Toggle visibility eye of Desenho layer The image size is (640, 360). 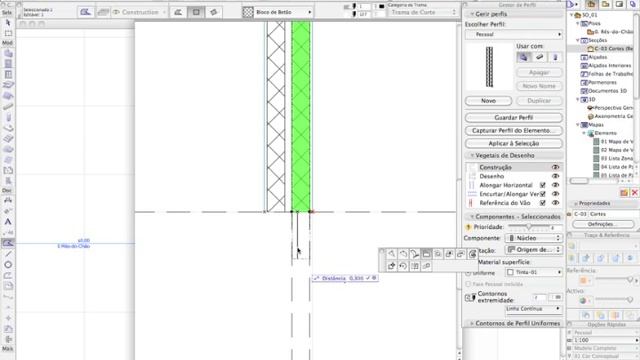[x=555, y=176]
